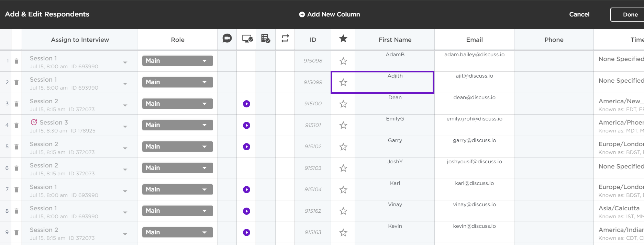This screenshot has height=245, width=644.
Task: Delete row 5 Garry with trash icon
Action: tap(16, 147)
